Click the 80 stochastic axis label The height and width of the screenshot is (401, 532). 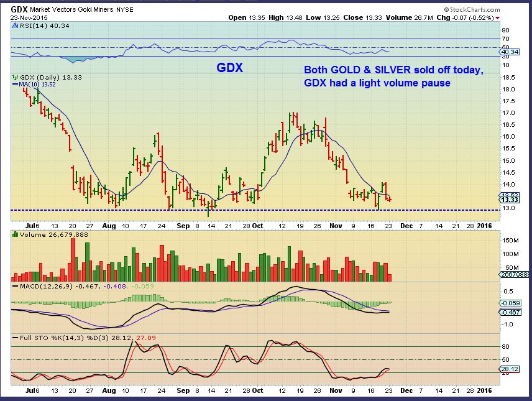[505, 347]
